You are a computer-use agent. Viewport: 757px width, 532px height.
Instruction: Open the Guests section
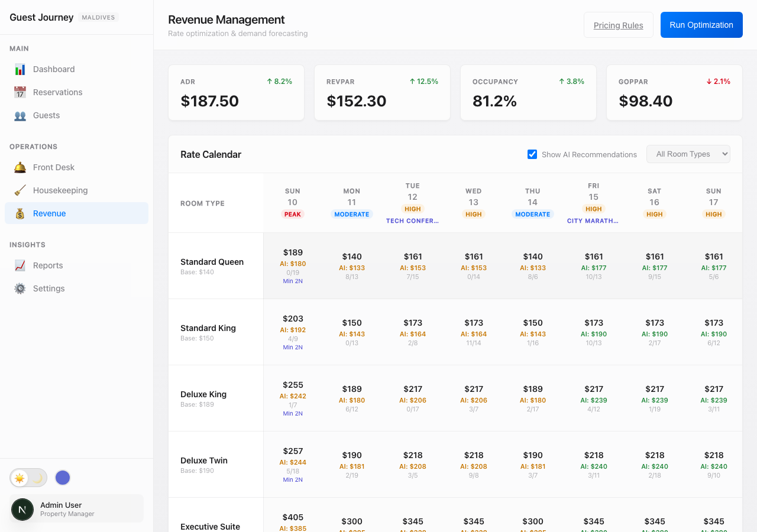coord(76,115)
